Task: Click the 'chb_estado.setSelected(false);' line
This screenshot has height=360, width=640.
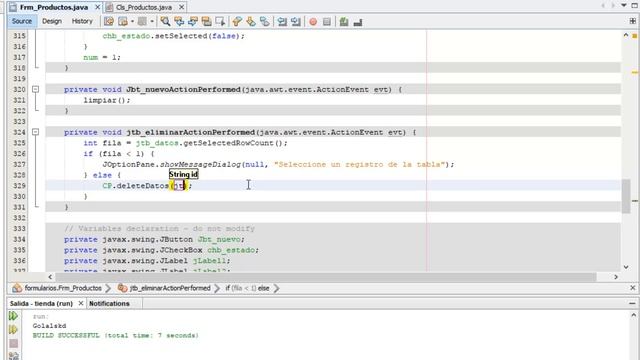Action: 173,36
